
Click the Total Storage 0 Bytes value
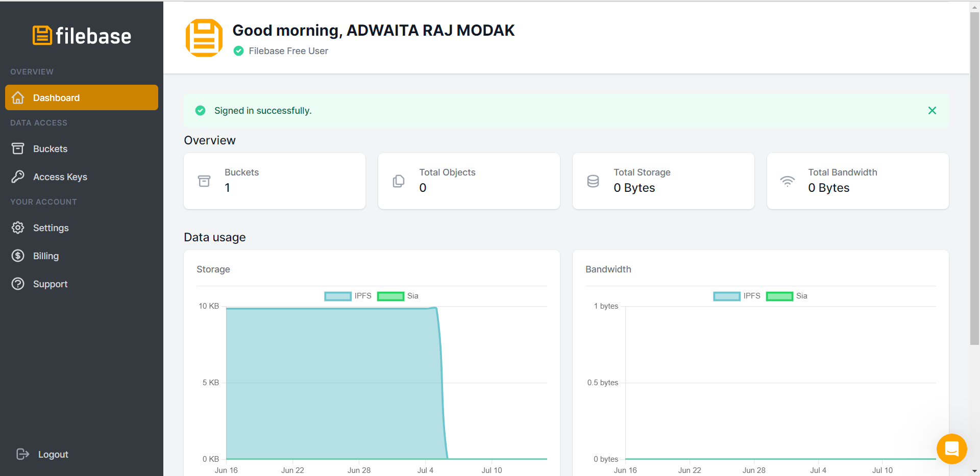(634, 188)
